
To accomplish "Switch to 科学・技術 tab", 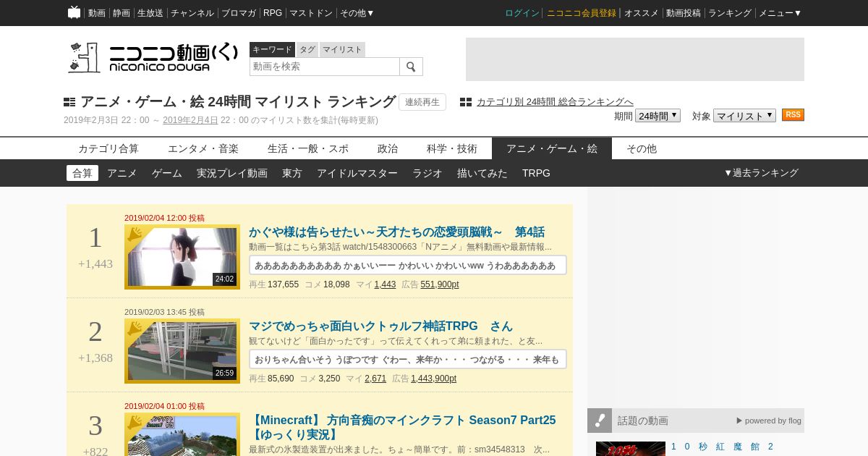I will tap(452, 148).
